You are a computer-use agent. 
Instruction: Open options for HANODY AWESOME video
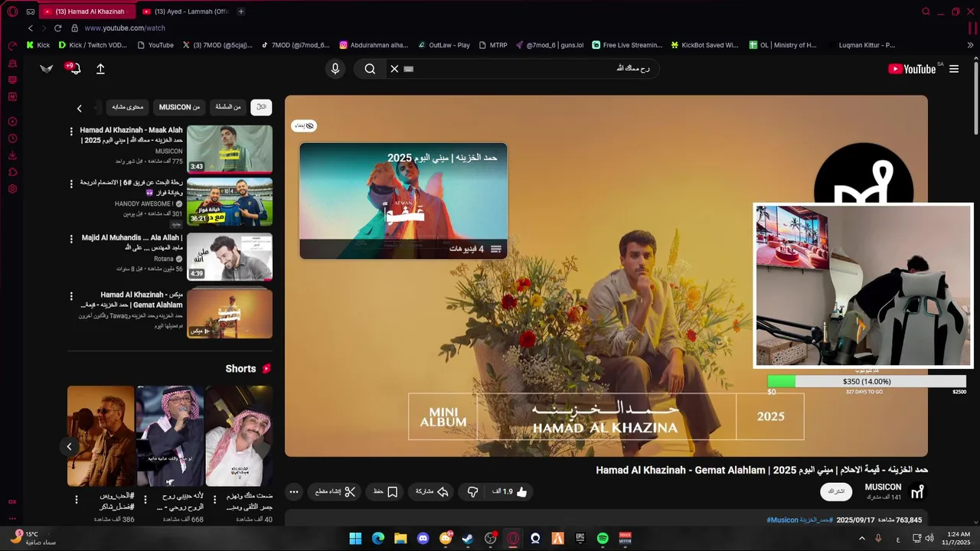tap(71, 184)
